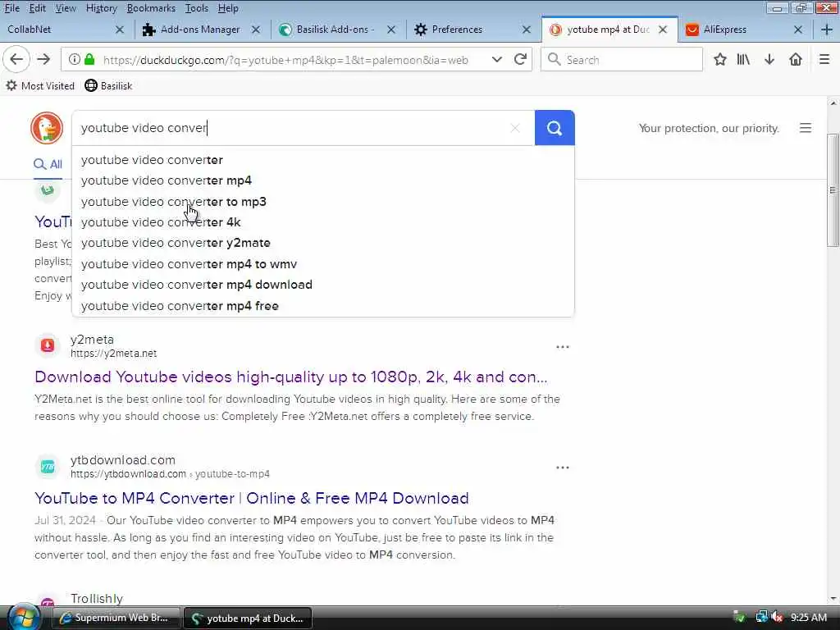The width and height of the screenshot is (840, 630).
Task: Click the network tray icon
Action: point(761,618)
